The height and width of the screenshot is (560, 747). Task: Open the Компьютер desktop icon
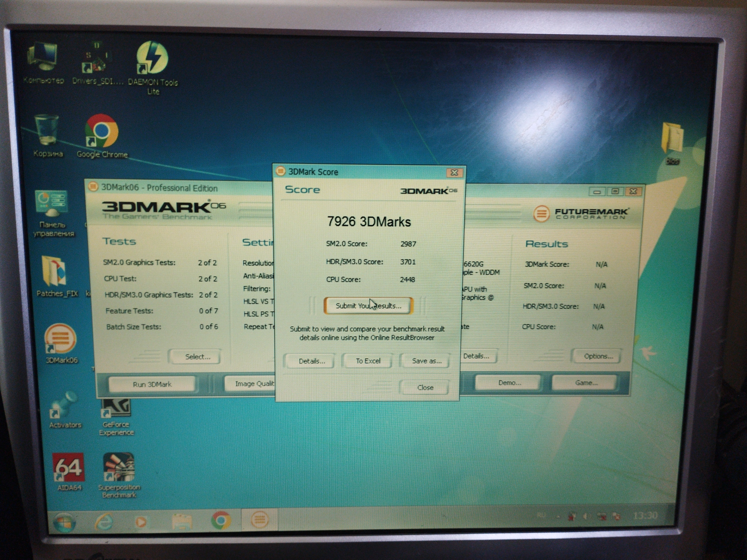coord(43,62)
